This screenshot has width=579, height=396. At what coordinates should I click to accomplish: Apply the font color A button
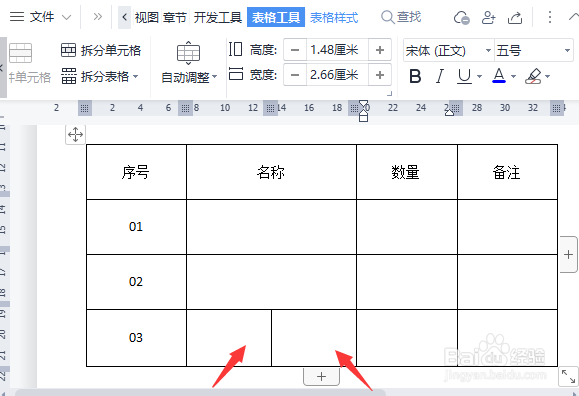pyautogui.click(x=499, y=76)
